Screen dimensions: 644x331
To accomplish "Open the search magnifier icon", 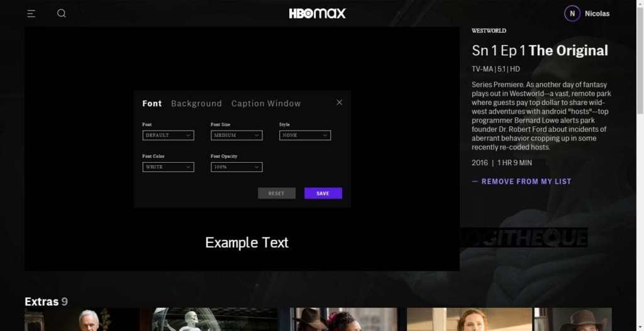I will 61,14.
